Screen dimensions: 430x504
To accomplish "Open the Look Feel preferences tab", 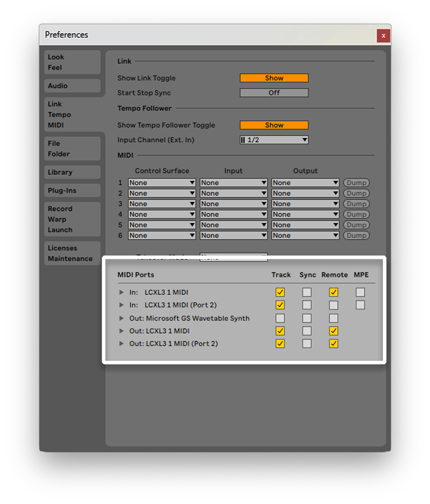I will 72,62.
